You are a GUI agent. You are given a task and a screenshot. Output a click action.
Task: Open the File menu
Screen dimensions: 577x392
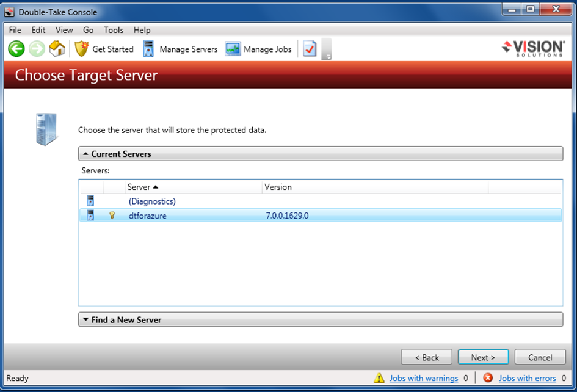[15, 30]
